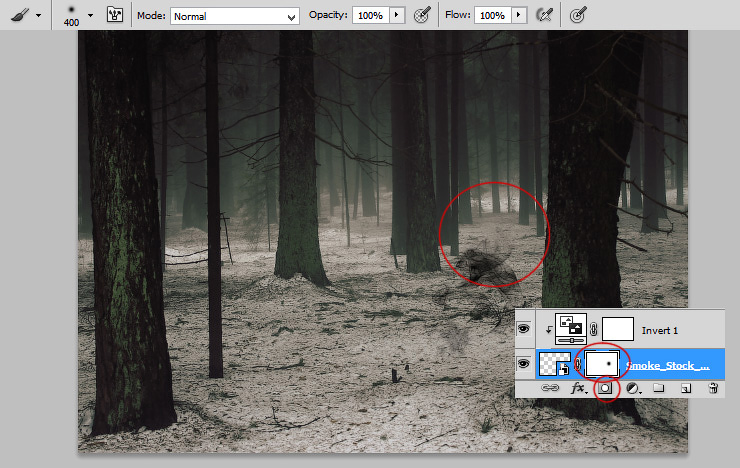
Task: Select the Invert 1 adjustment thumbnail
Action: [x=571, y=329]
